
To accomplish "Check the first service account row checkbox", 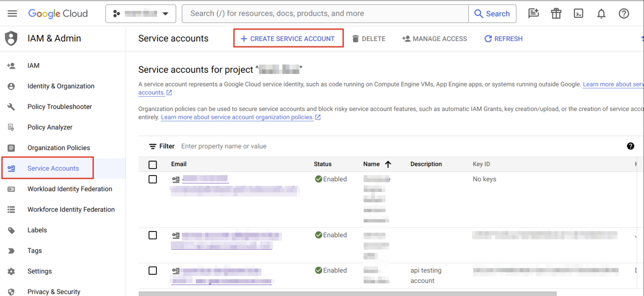I will [x=153, y=179].
